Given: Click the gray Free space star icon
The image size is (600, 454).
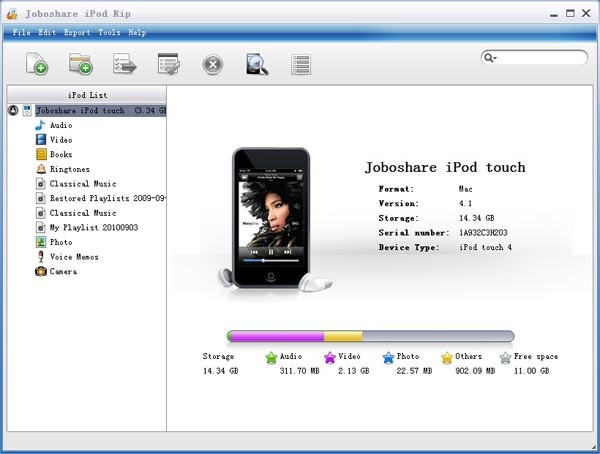Looking at the screenshot, I should point(505,358).
